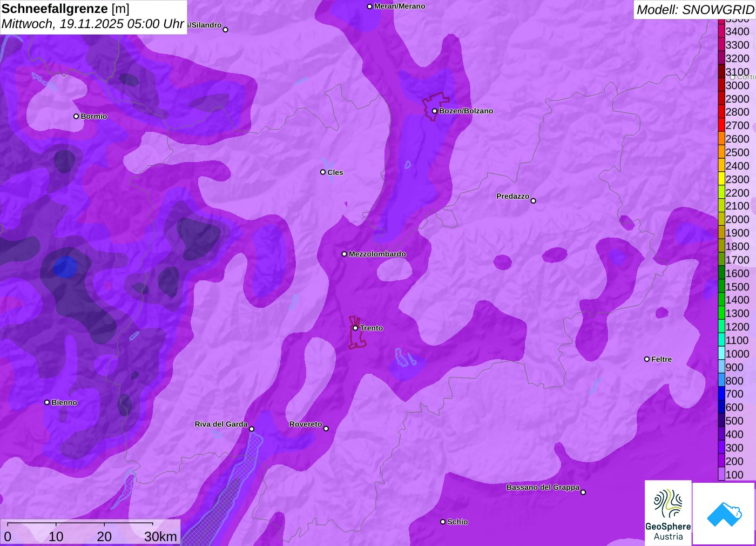Click the Cles city marker dot
The image size is (756, 546).
tap(323, 172)
